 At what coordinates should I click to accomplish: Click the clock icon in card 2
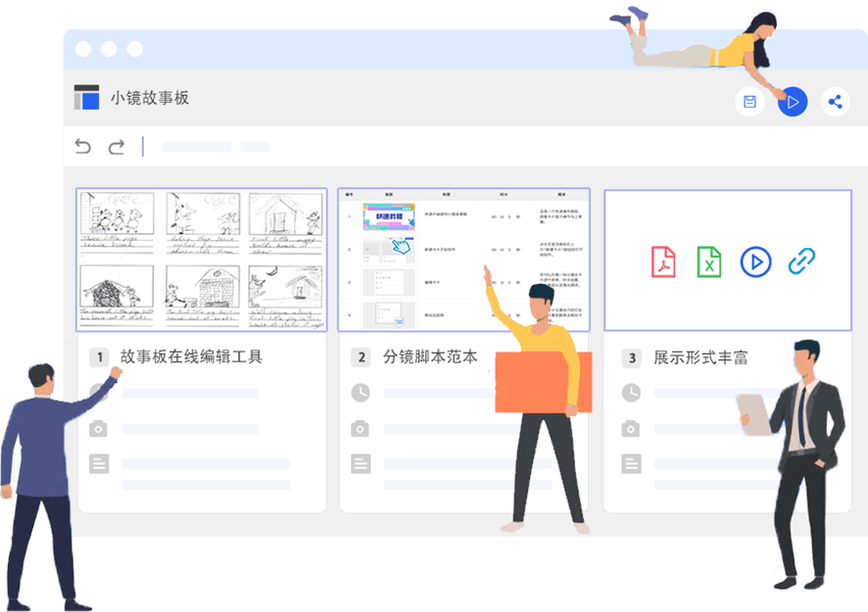tap(361, 393)
